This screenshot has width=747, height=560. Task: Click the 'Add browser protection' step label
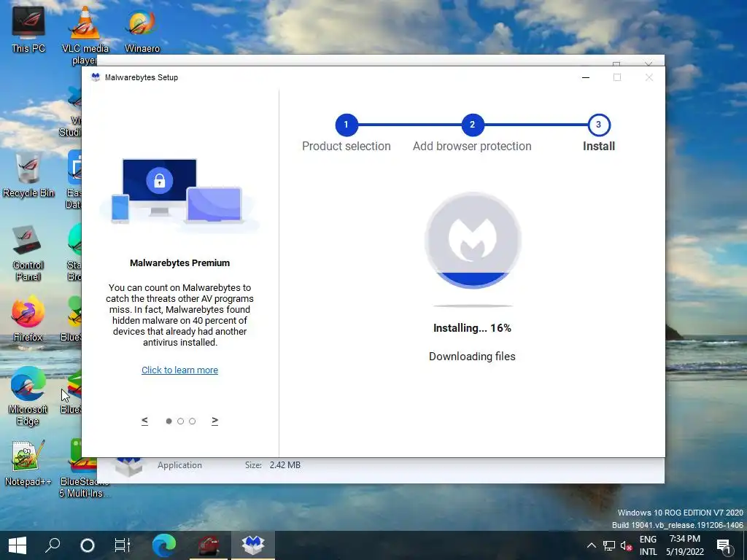(472, 146)
